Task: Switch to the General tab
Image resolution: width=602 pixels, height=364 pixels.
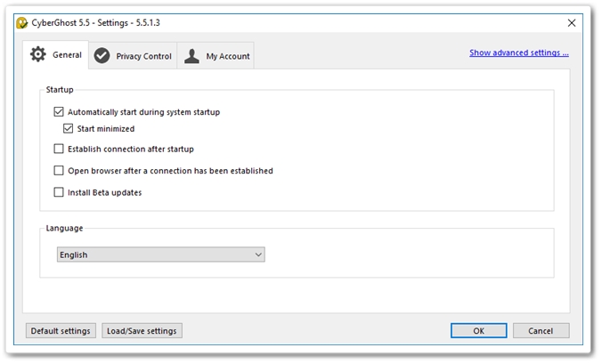Action: 56,55
